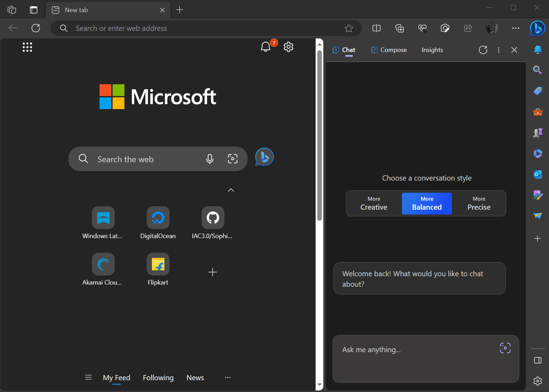Open the feed tabs more options ellipsis
The image size is (549, 392).
228,377
